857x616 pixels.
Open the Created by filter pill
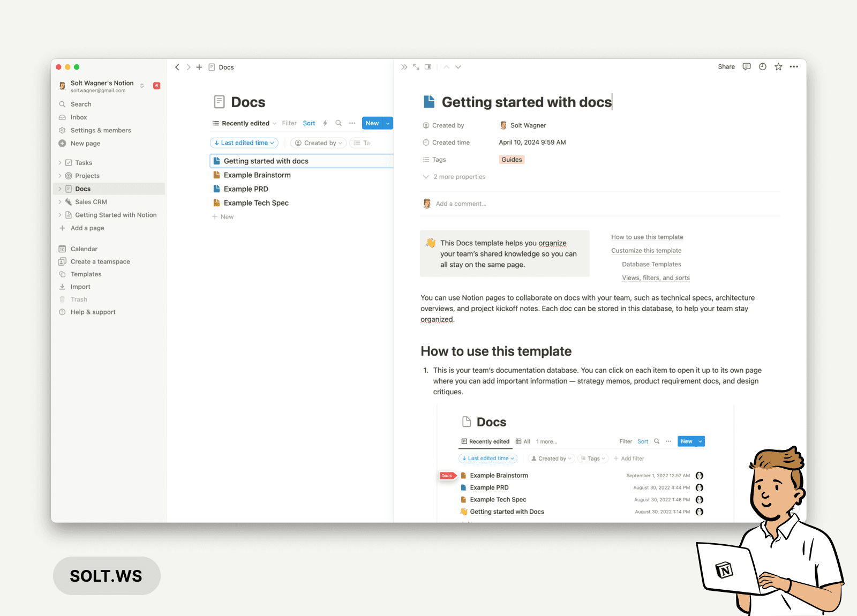point(319,143)
